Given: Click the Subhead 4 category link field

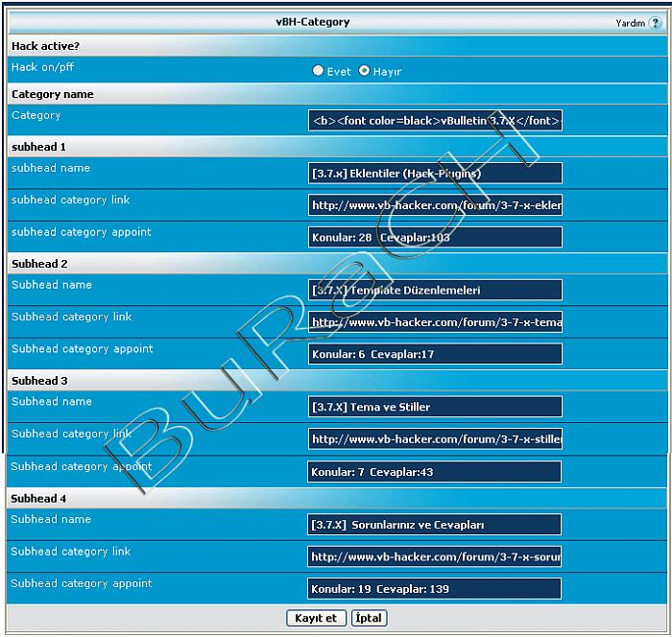Looking at the screenshot, I should [x=435, y=556].
